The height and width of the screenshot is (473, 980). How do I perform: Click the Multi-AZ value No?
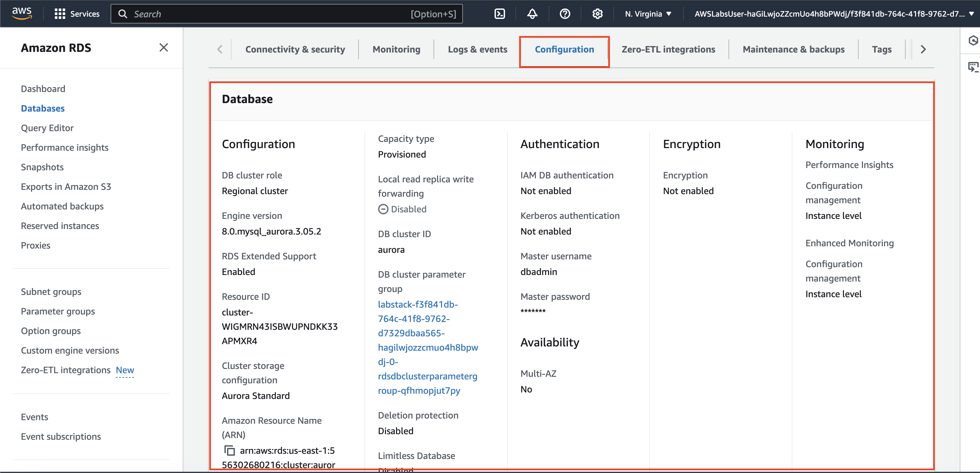coord(526,389)
